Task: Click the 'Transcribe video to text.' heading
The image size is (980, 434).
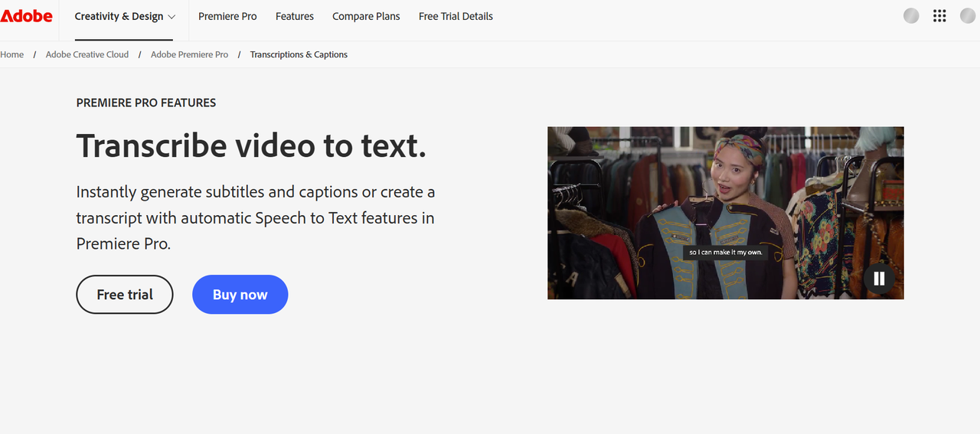Action: click(251, 145)
